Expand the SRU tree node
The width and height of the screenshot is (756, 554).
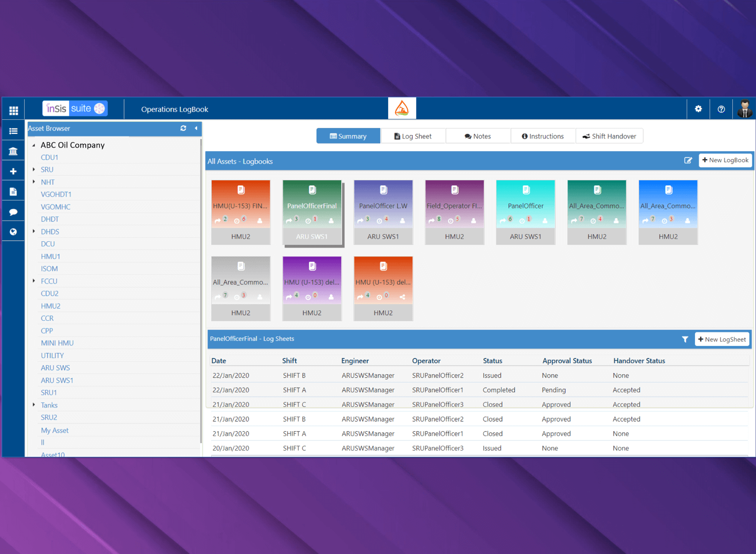[x=34, y=170]
